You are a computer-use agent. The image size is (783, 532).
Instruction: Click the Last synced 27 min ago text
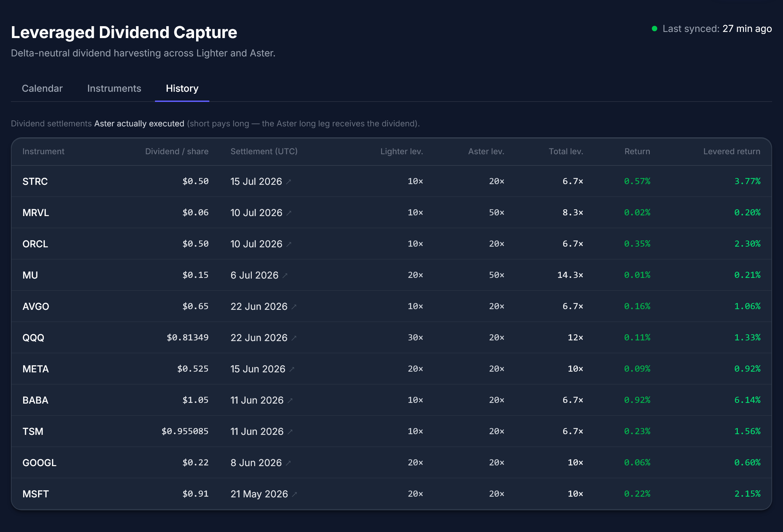click(x=717, y=29)
